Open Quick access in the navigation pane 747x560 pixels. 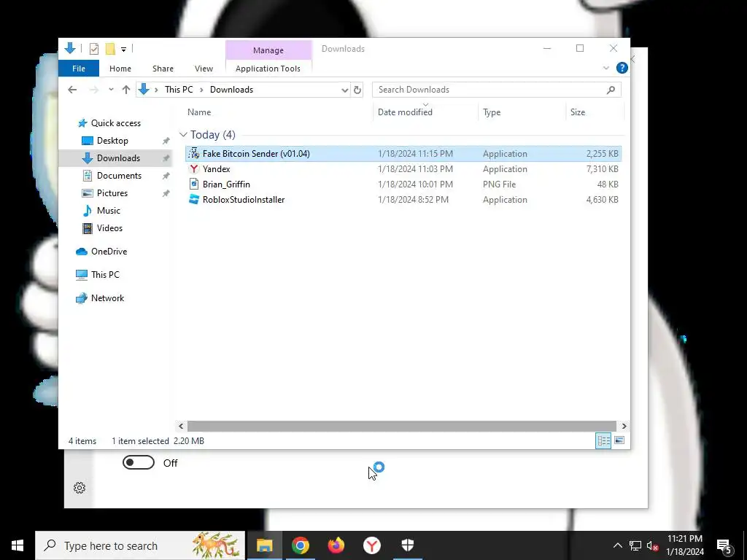116,122
